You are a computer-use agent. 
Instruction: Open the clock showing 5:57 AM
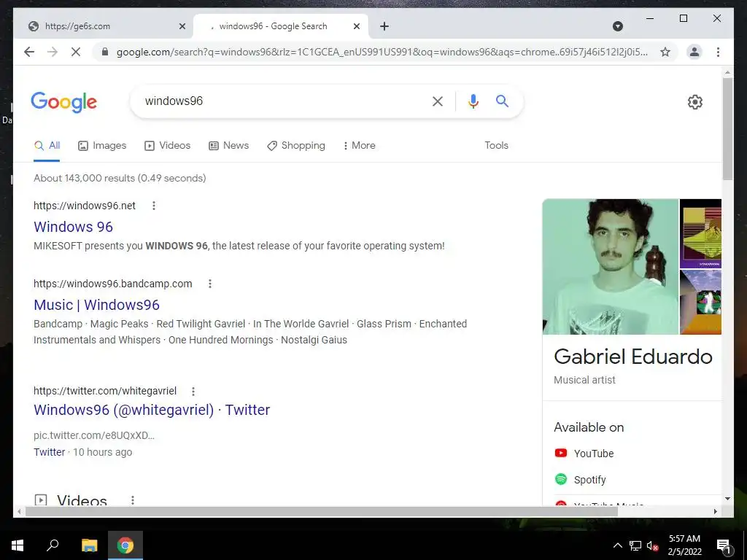[x=684, y=545]
